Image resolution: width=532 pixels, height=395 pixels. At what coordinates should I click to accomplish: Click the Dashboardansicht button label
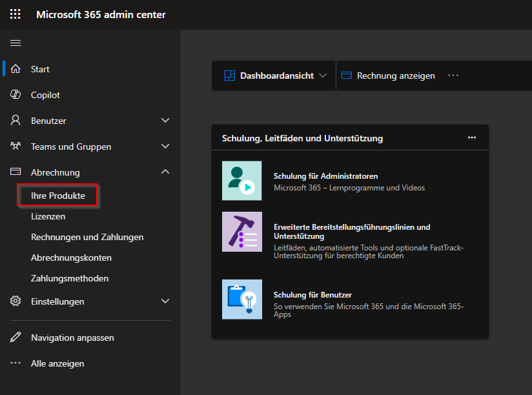(277, 76)
